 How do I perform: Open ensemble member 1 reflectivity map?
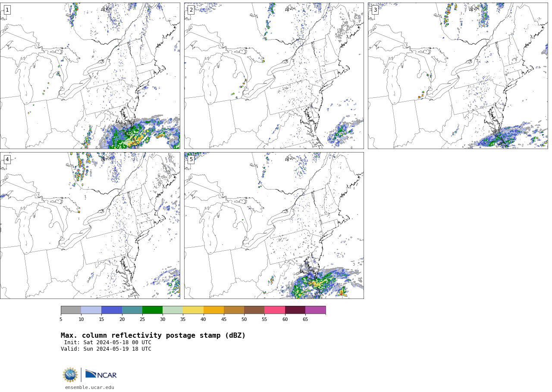pos(90,76)
